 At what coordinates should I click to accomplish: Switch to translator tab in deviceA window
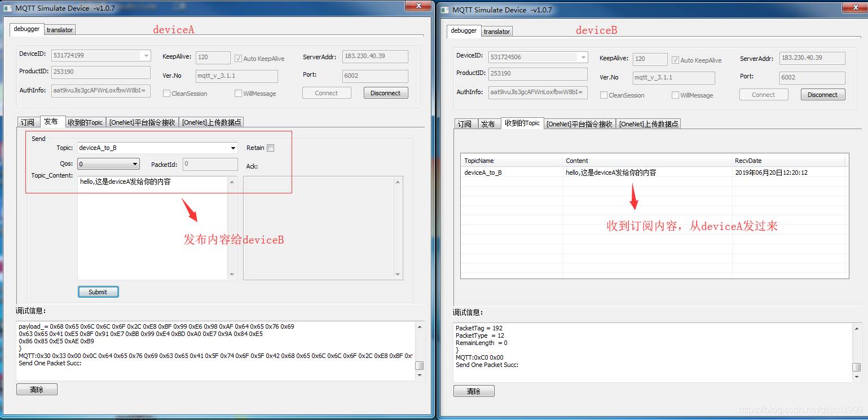pos(60,30)
